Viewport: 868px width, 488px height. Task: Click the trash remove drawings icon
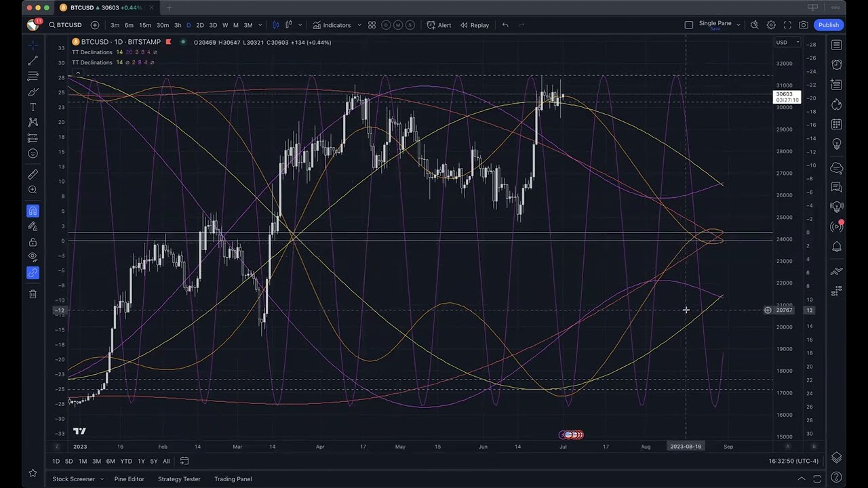33,293
